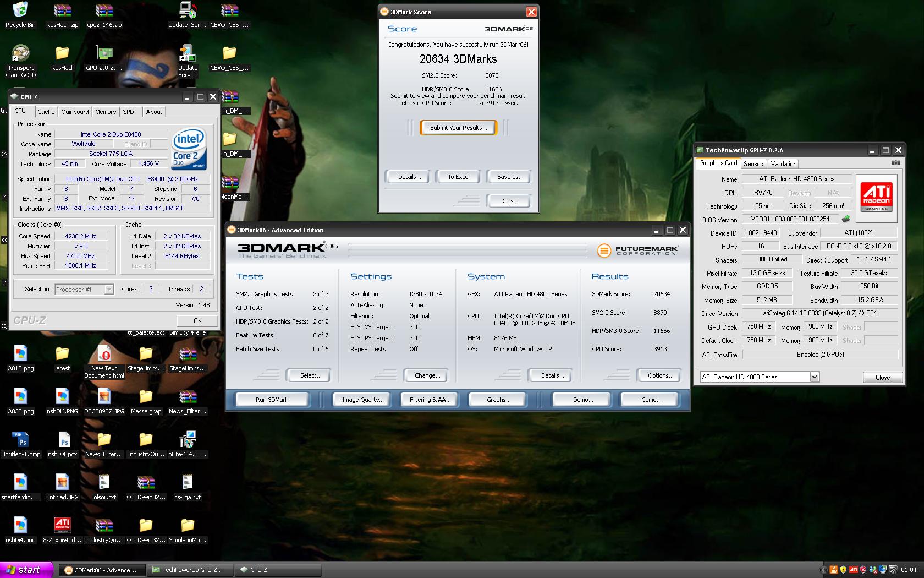Image resolution: width=924 pixels, height=578 pixels.
Task: Click GPU-Z screenshot camera icon
Action: [x=895, y=163]
